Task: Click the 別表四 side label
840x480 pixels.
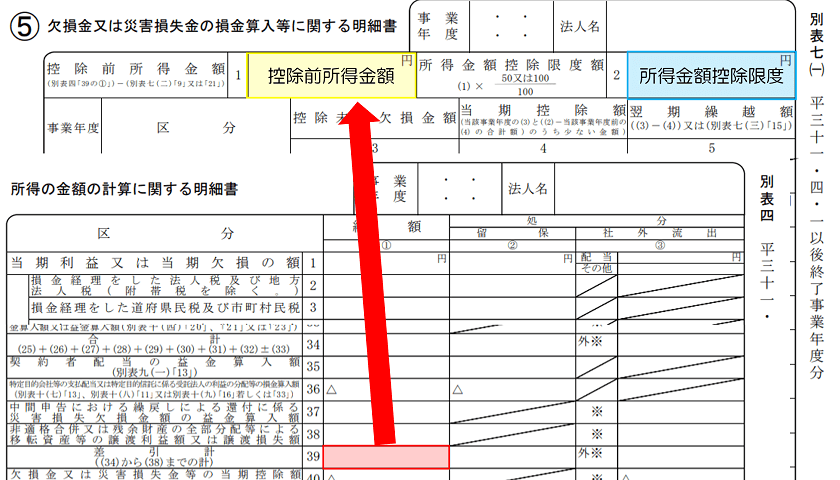Action: click(767, 198)
